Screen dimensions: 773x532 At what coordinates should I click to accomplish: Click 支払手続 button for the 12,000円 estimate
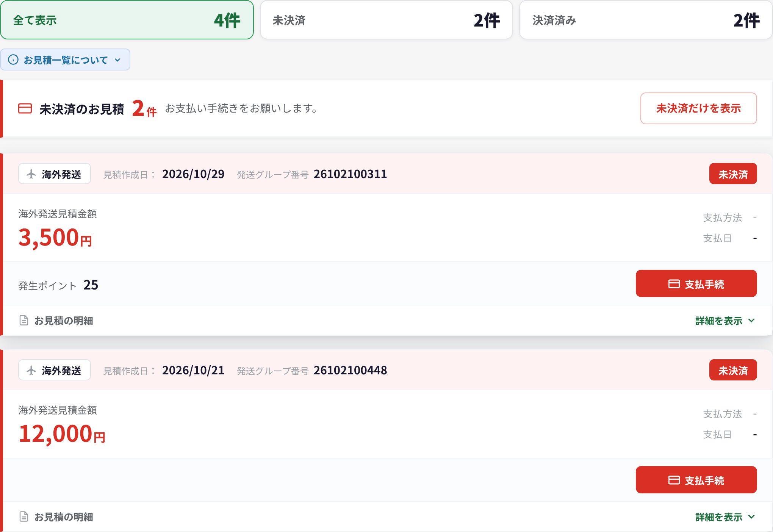coord(696,480)
